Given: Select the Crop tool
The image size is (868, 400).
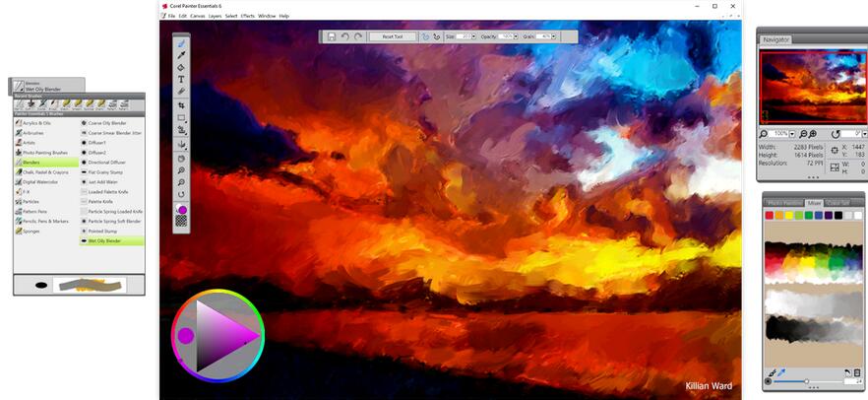Looking at the screenshot, I should pos(181,105).
